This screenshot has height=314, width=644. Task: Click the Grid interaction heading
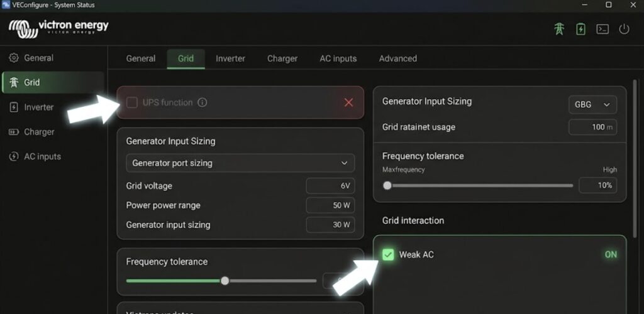click(413, 220)
